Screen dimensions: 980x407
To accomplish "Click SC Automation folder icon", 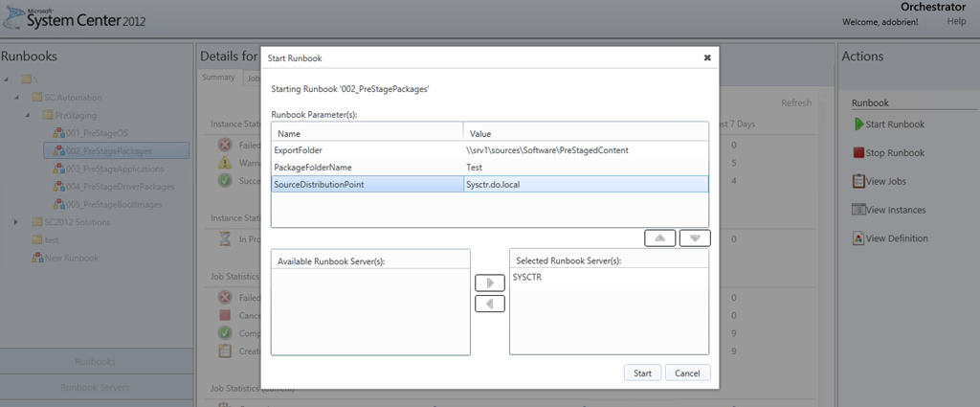I will [x=37, y=98].
